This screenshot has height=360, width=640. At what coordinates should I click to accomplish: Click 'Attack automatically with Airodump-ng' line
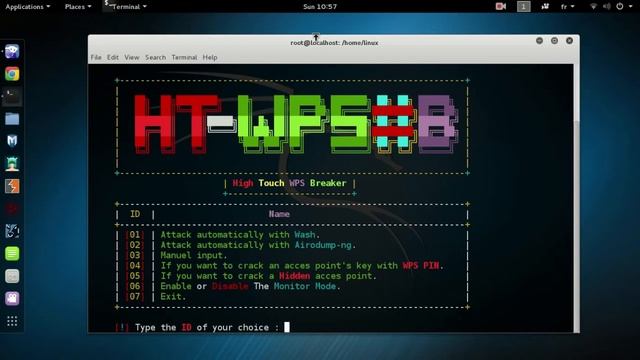click(258, 245)
